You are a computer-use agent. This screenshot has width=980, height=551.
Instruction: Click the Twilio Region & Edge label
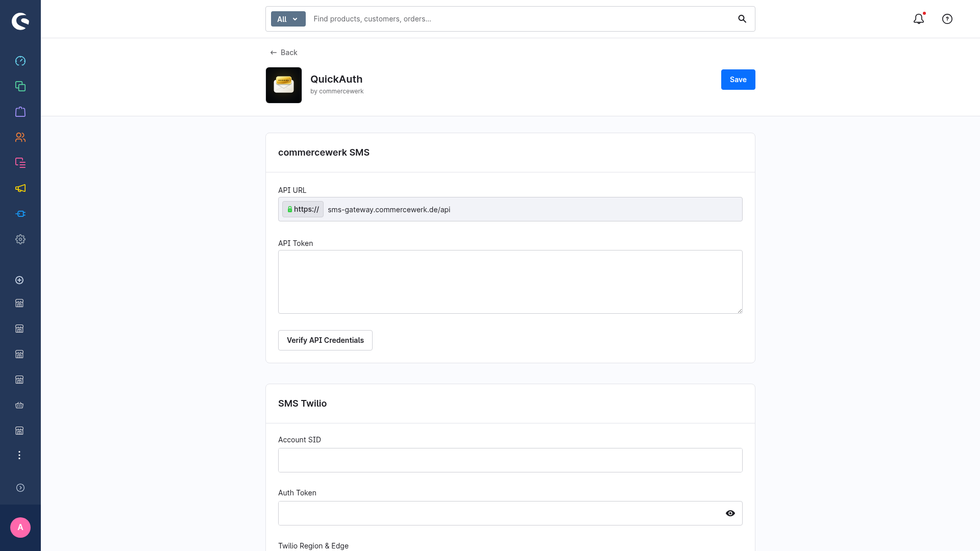pyautogui.click(x=313, y=546)
